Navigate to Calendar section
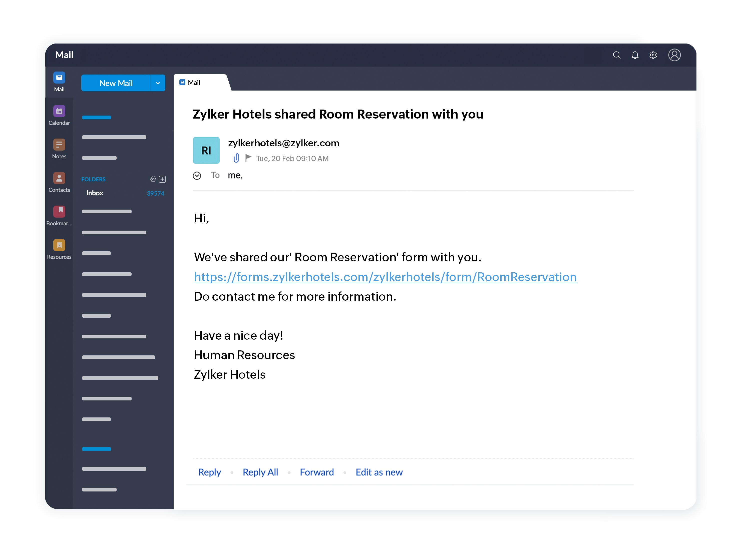This screenshot has width=748, height=560. pyautogui.click(x=59, y=115)
